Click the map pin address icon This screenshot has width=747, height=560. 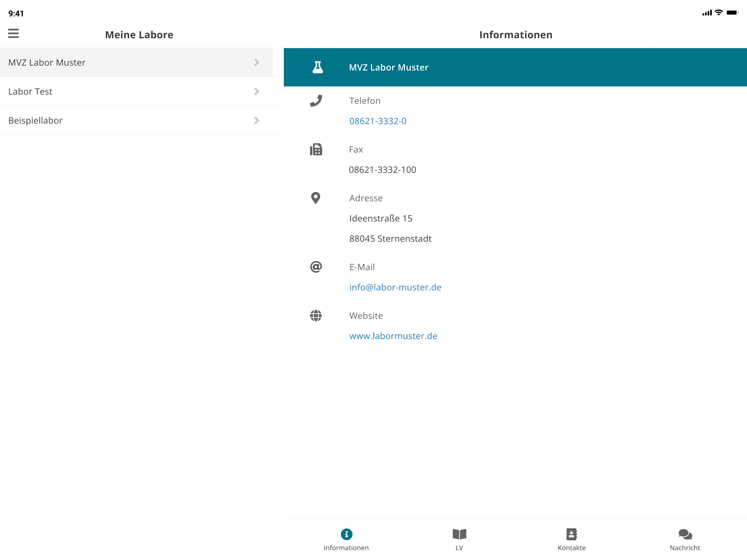tap(316, 198)
